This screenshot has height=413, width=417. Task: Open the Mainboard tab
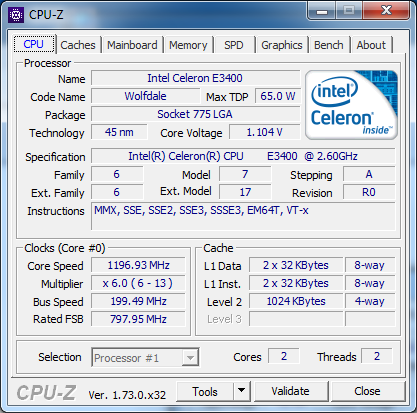click(132, 45)
